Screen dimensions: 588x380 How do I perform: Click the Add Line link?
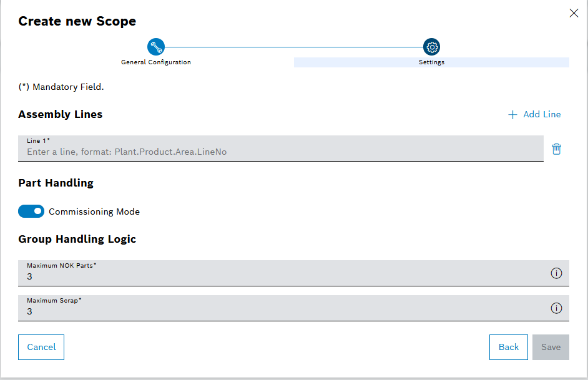pos(542,114)
